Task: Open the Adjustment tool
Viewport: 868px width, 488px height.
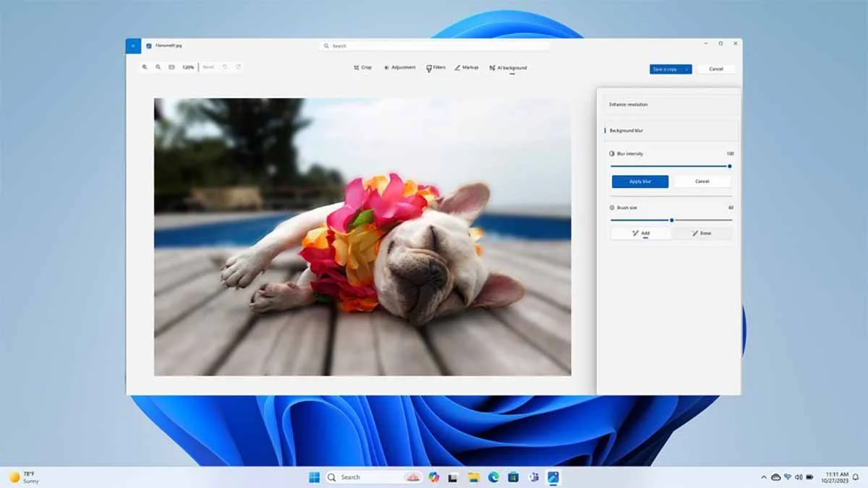Action: coord(399,67)
